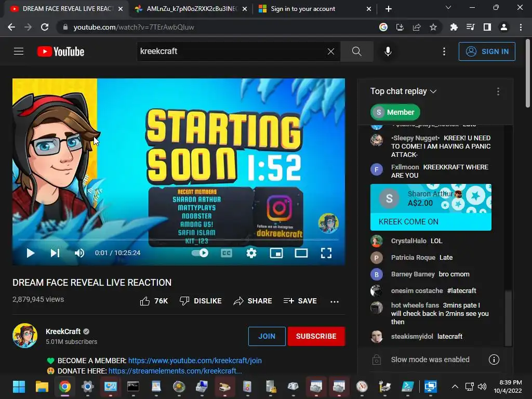Show hidden system tray icons
This screenshot has height=399, width=532.
coord(455,387)
